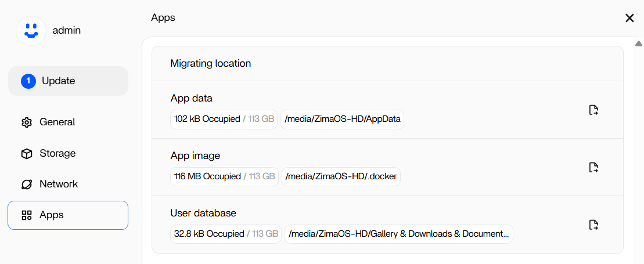Click the App image migrate icon
Viewport: 644px width, 264px height.
pyautogui.click(x=593, y=168)
